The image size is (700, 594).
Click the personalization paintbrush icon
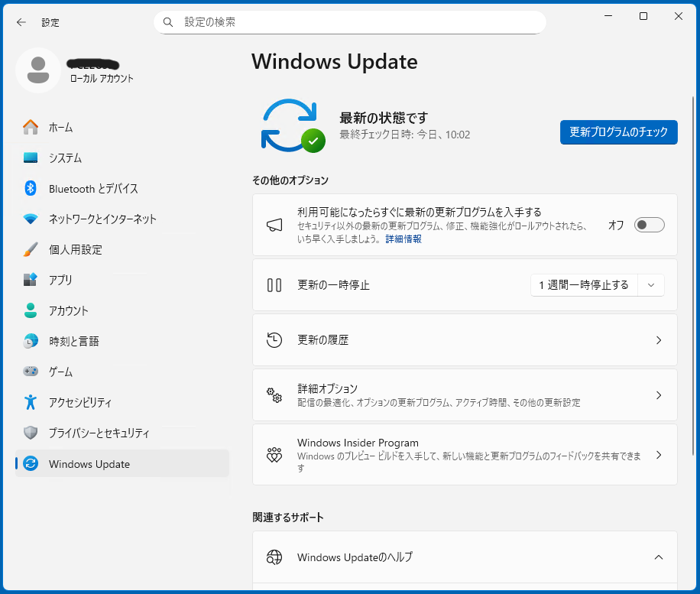pyautogui.click(x=31, y=249)
